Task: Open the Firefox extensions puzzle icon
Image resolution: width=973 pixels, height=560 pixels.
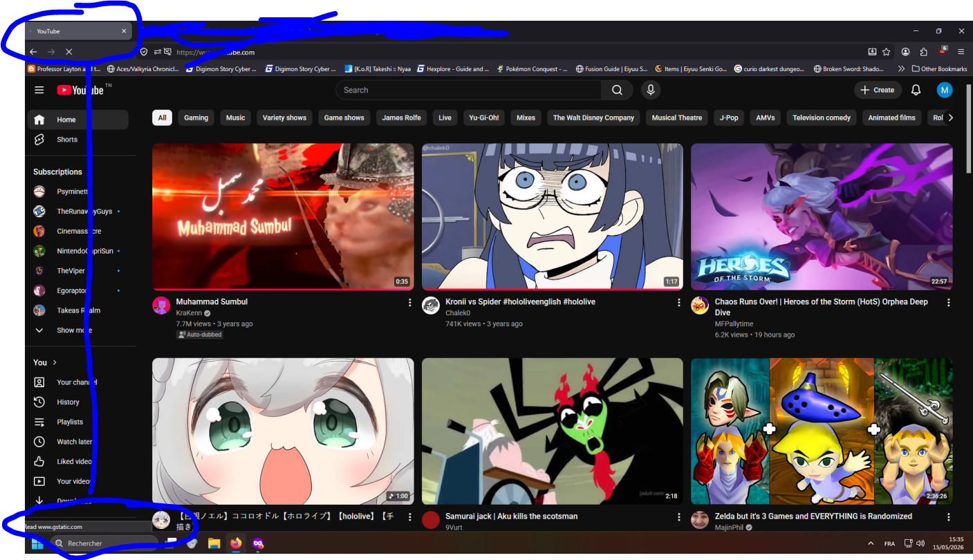Action: click(x=924, y=52)
